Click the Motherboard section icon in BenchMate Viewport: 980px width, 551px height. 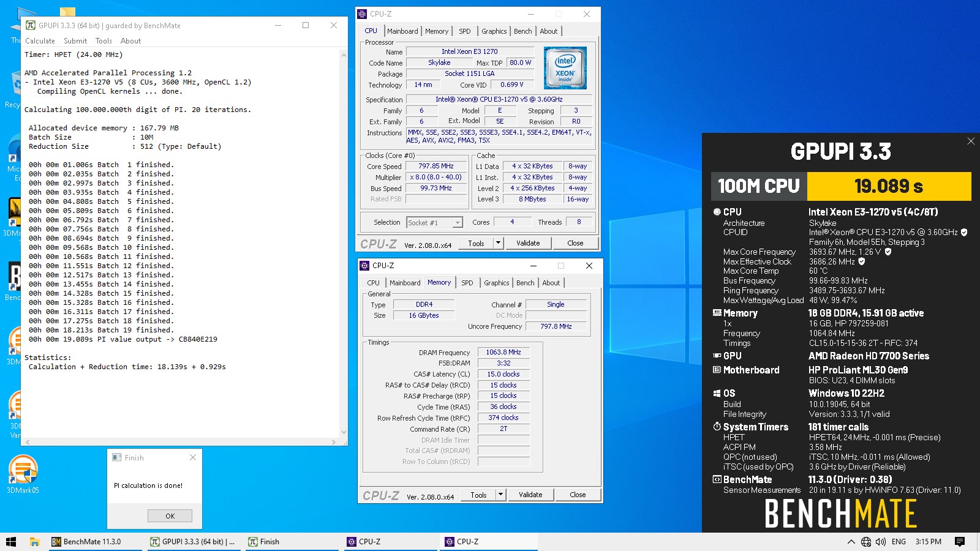tap(717, 370)
